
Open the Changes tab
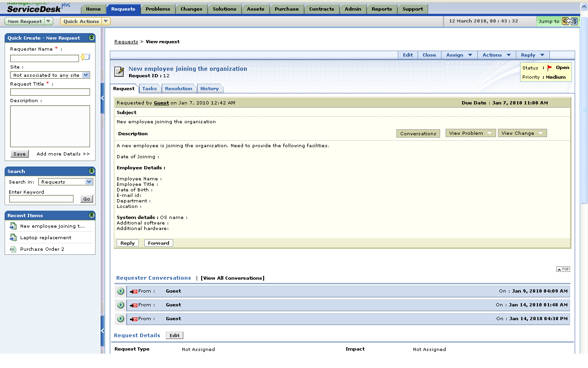tap(191, 9)
